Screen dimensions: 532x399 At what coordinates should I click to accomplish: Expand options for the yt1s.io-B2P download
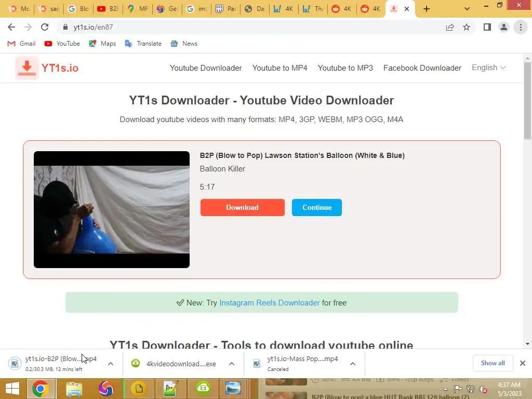pos(111,364)
